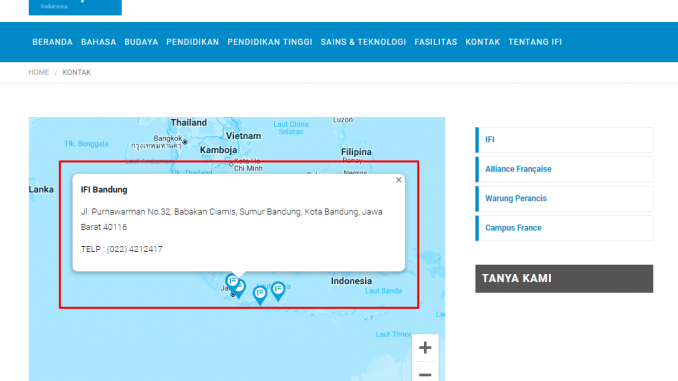Open the BAHASA menu
Viewport: 678px width, 381px height.
tap(99, 42)
